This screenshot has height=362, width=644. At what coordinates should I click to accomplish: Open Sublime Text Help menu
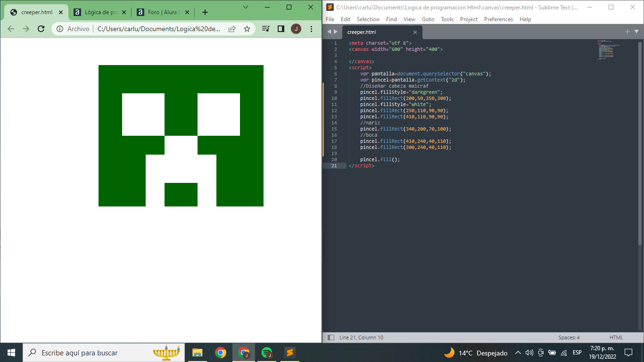525,19
